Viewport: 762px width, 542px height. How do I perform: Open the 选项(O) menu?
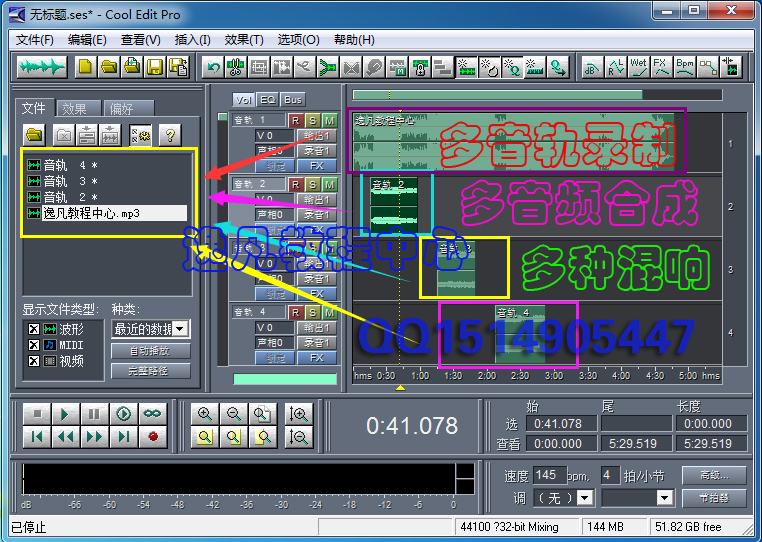click(x=298, y=40)
